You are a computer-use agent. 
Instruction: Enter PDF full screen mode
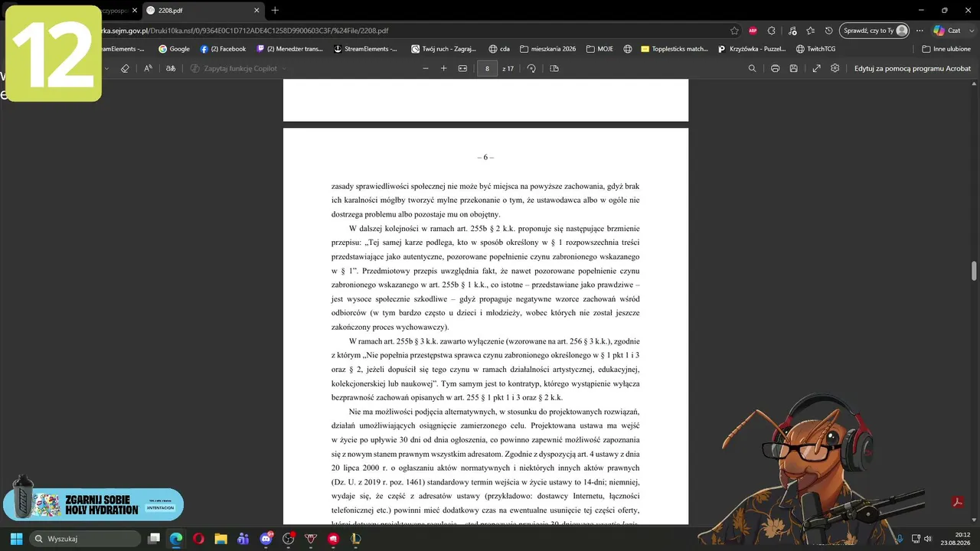pyautogui.click(x=816, y=68)
